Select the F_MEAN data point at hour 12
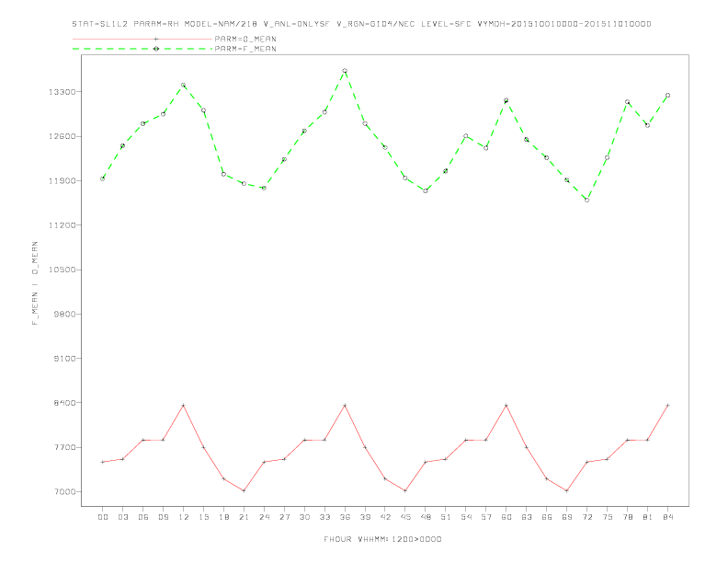The height and width of the screenshot is (563, 728). (184, 85)
